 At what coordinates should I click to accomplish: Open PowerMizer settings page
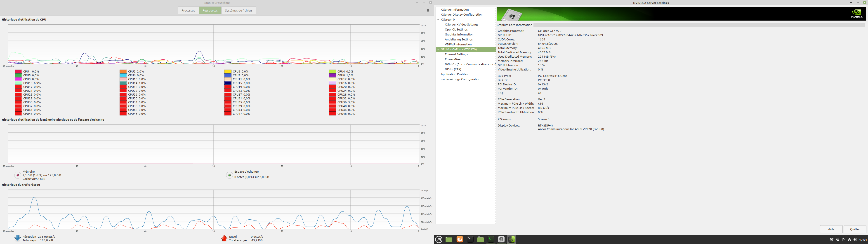coord(453,59)
